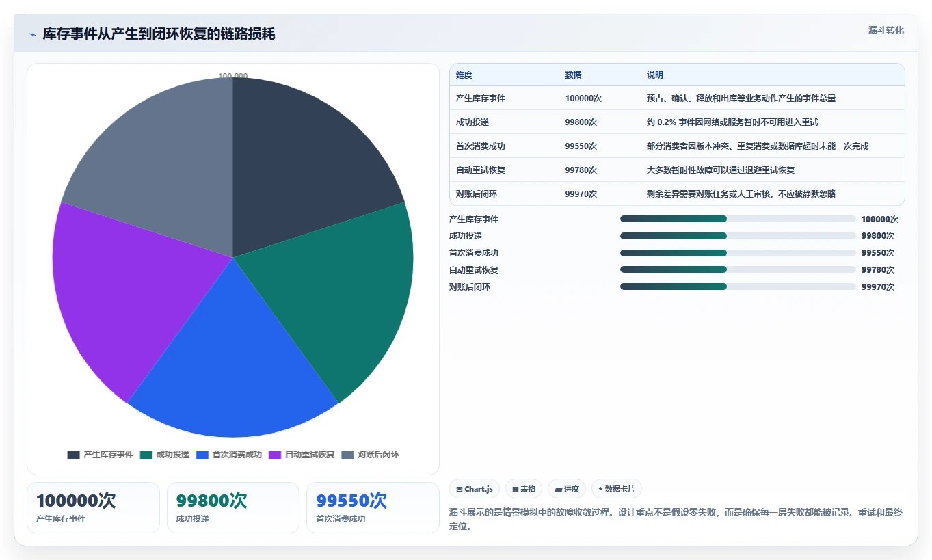932x560 pixels.
Task: Click the 自动重试恢复 label in the progress list
Action: click(x=474, y=270)
